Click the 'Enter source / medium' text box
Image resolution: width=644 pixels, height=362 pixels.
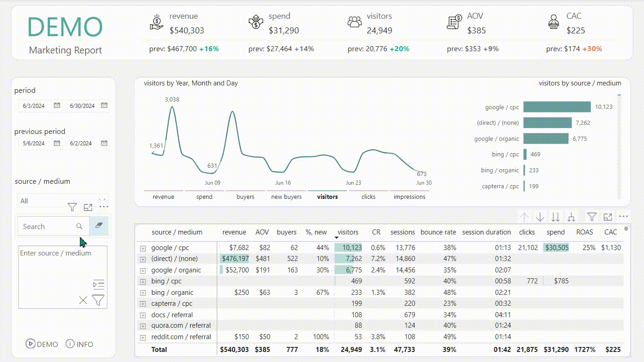[x=63, y=277]
